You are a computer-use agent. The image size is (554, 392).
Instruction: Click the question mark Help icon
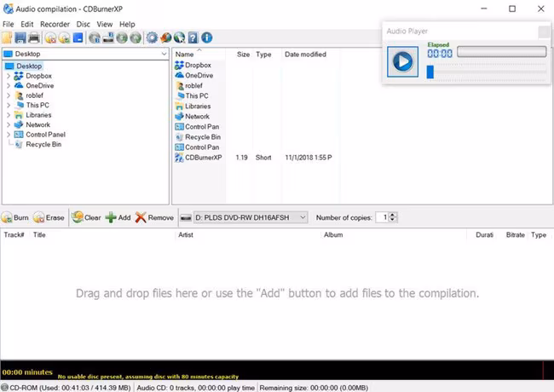click(x=193, y=37)
